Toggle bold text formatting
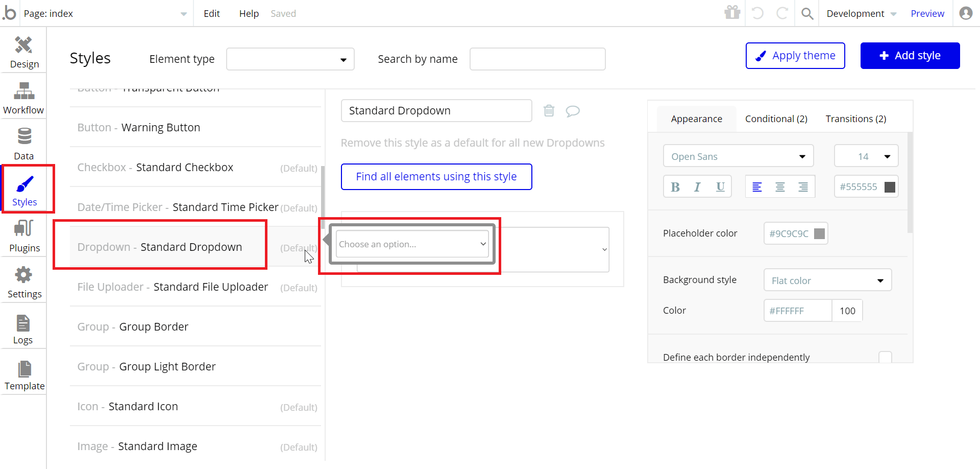The height and width of the screenshot is (469, 980). (675, 187)
